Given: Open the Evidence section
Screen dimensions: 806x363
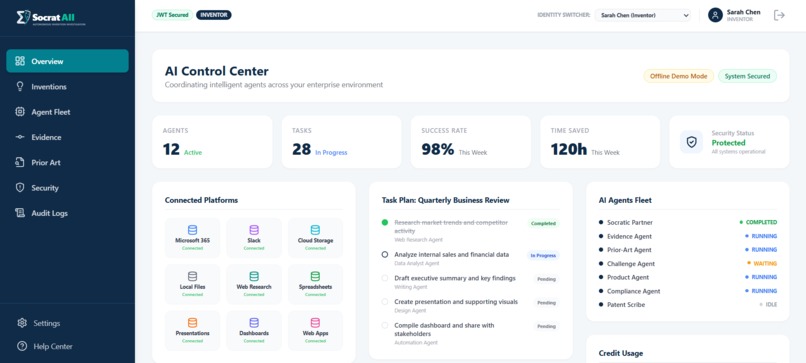Looking at the screenshot, I should pos(67,137).
